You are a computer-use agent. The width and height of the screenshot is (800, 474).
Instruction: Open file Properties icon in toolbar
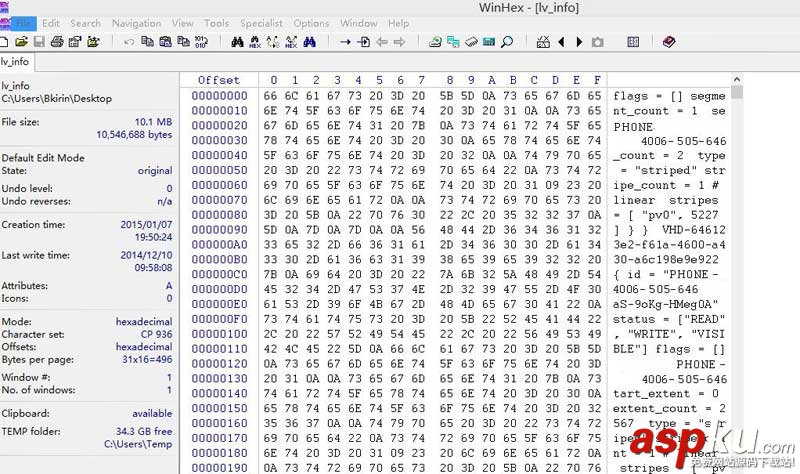(75, 42)
